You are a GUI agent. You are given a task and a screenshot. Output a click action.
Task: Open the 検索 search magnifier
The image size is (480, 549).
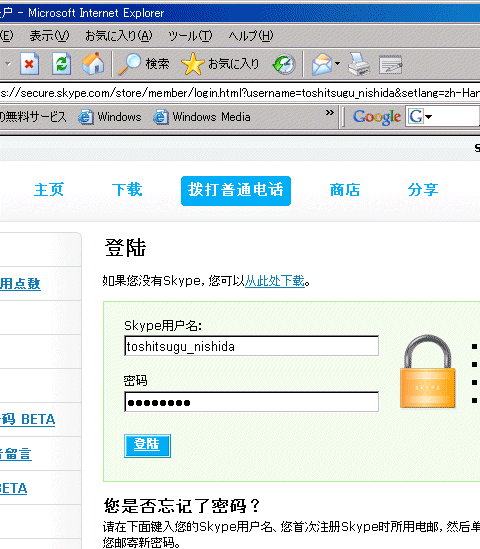pos(144,64)
